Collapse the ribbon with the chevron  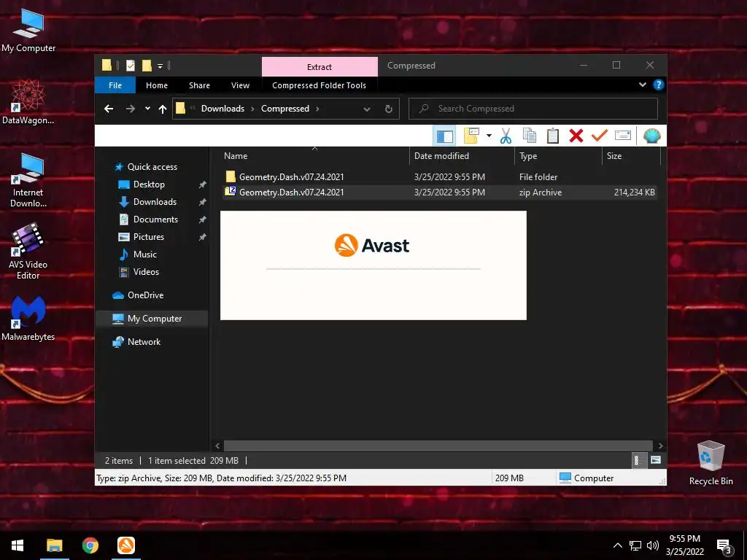[x=643, y=85]
